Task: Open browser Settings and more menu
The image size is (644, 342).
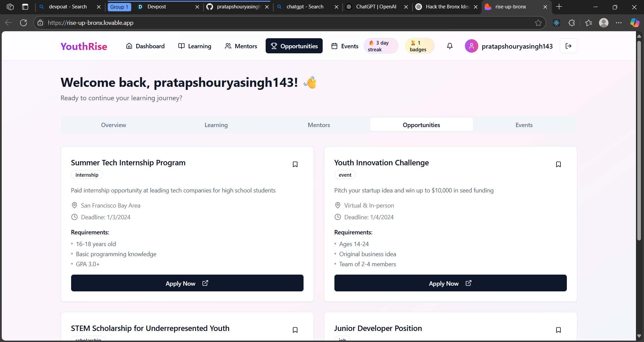Action: (619, 23)
